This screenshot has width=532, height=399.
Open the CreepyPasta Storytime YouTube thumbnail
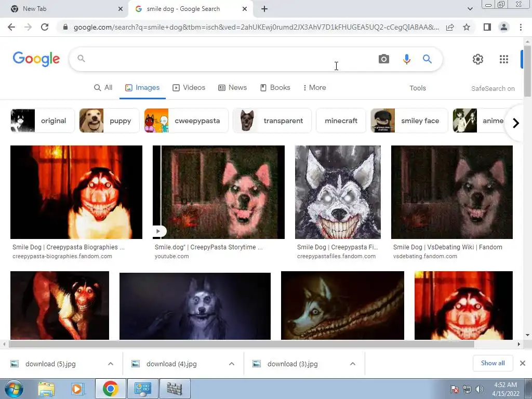click(x=219, y=192)
